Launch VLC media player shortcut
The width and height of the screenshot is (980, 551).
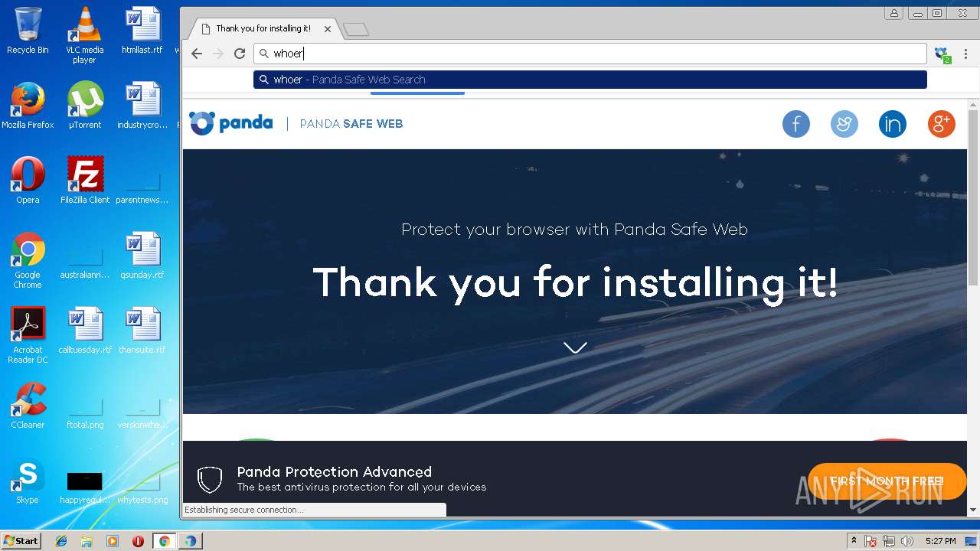click(x=84, y=35)
